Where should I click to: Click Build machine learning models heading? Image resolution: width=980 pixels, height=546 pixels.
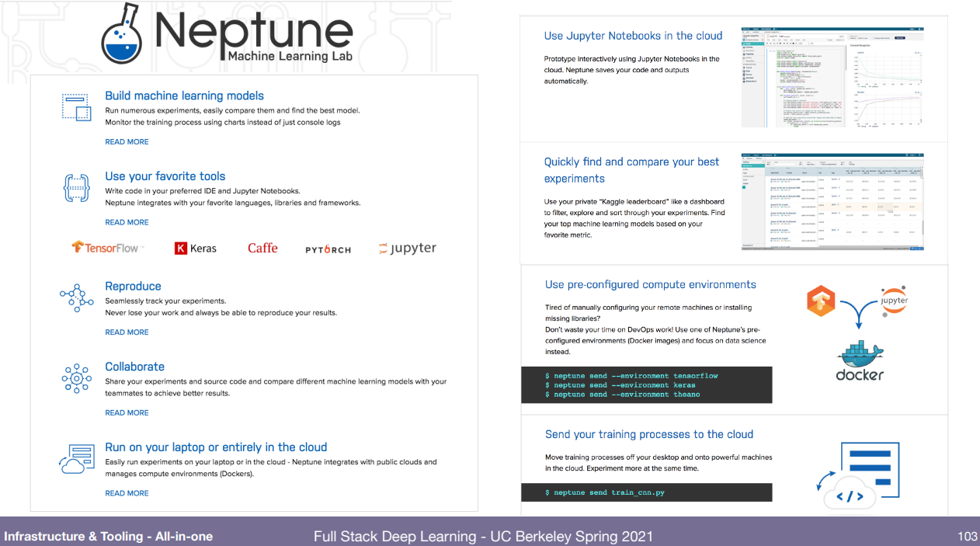[x=185, y=96]
